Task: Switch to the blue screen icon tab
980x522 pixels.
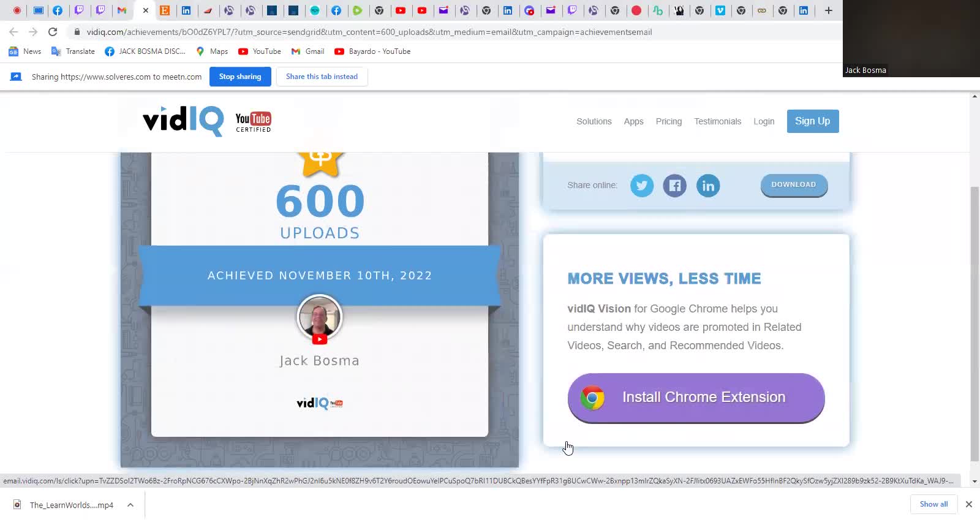Action: click(x=38, y=10)
